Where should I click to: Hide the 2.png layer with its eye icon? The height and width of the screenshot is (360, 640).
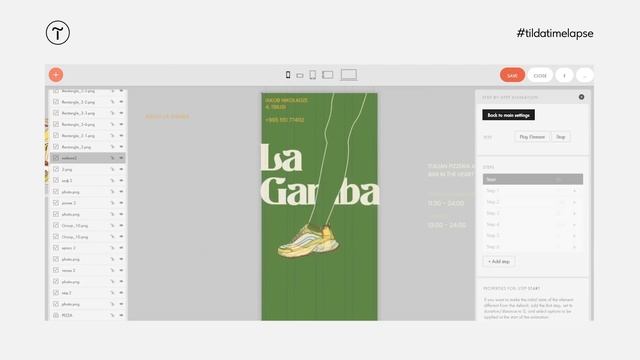[121, 169]
